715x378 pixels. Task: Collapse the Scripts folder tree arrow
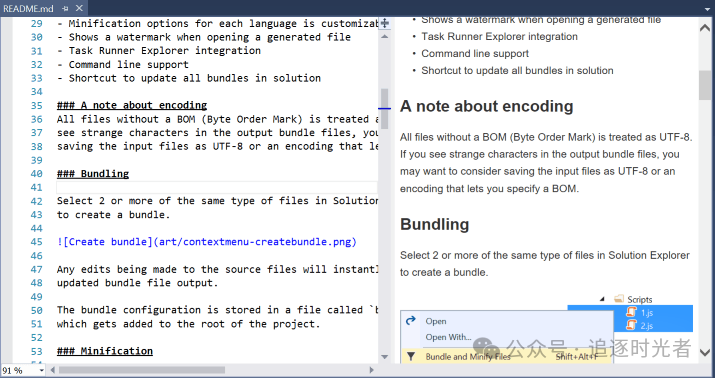coord(602,300)
